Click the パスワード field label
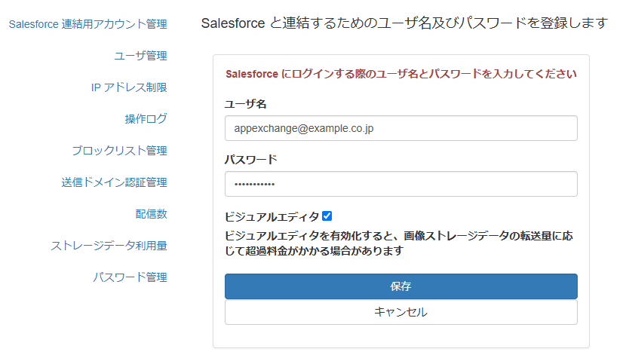The width and height of the screenshot is (629, 364). pyautogui.click(x=251, y=160)
